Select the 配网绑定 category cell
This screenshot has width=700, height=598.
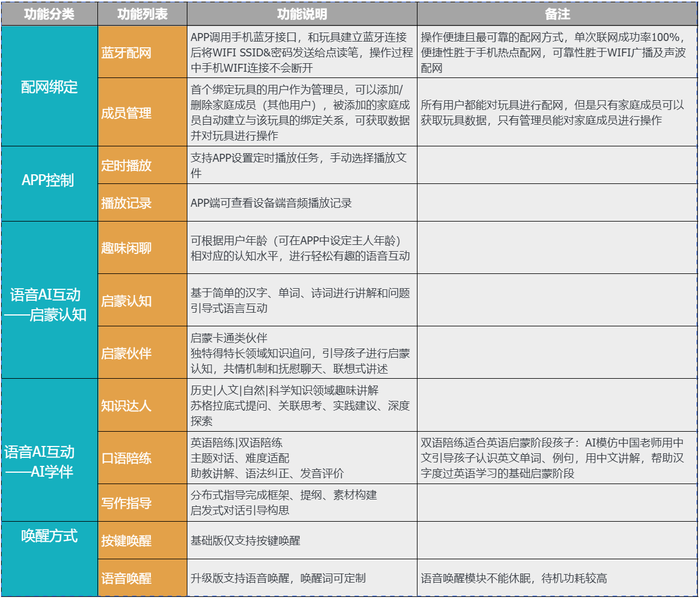[x=50, y=86]
